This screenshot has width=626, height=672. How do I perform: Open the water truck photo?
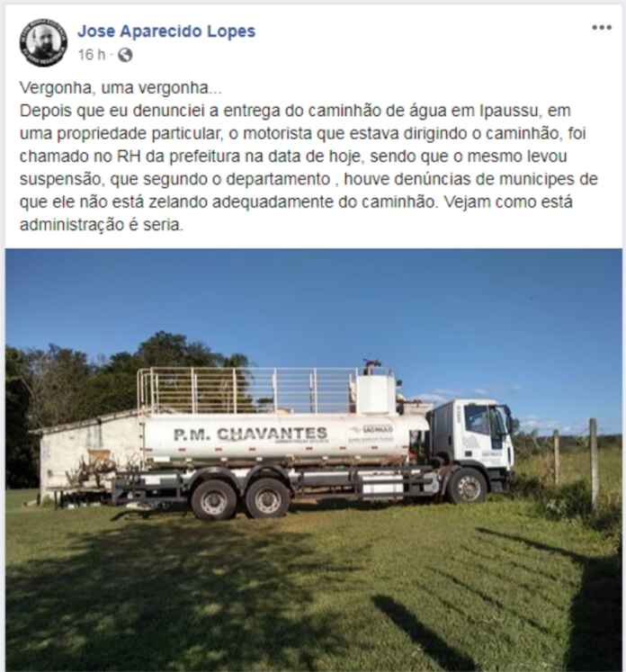coord(313,460)
